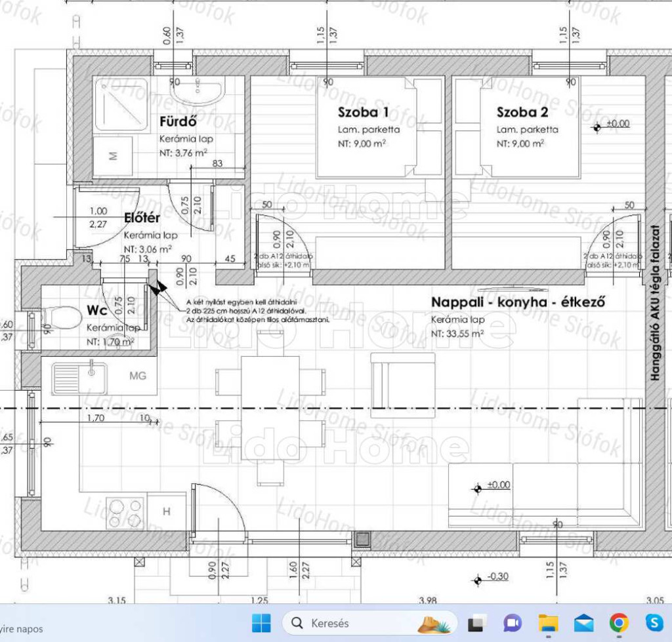672x642 pixels.
Task: Open the Mail app in taskbar
Action: point(583,623)
